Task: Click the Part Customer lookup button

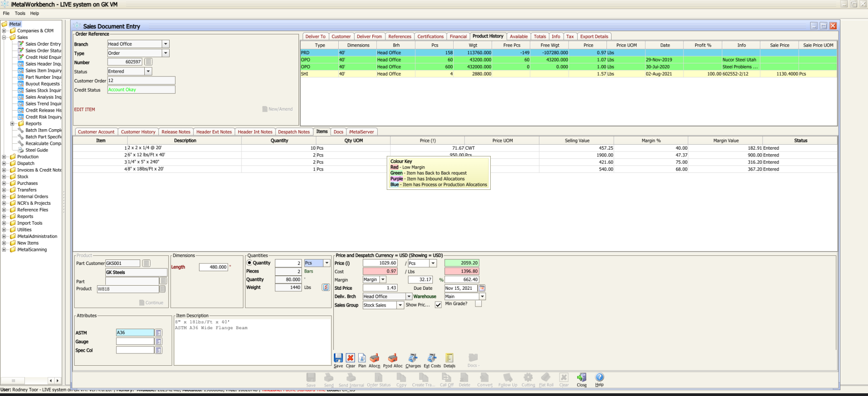Action: coord(146,263)
